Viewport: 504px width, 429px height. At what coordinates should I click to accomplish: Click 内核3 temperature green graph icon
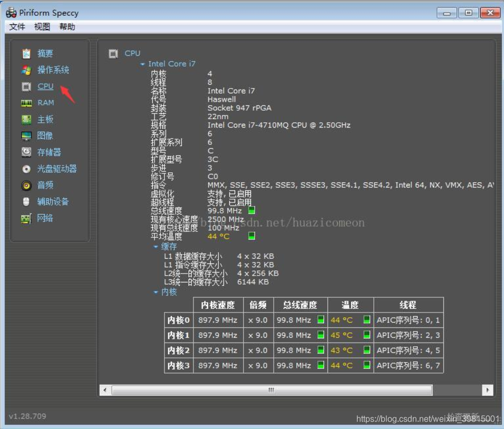[367, 365]
